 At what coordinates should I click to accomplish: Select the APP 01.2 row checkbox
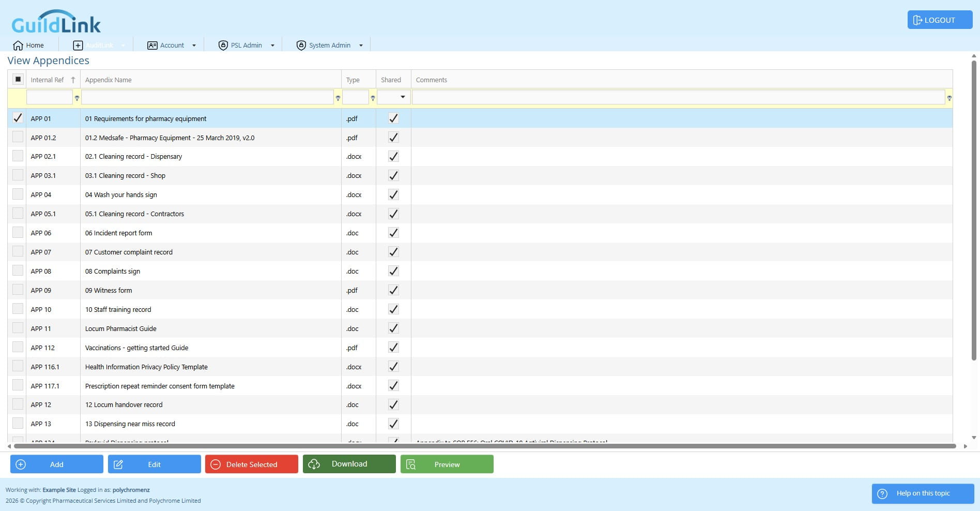pos(18,137)
